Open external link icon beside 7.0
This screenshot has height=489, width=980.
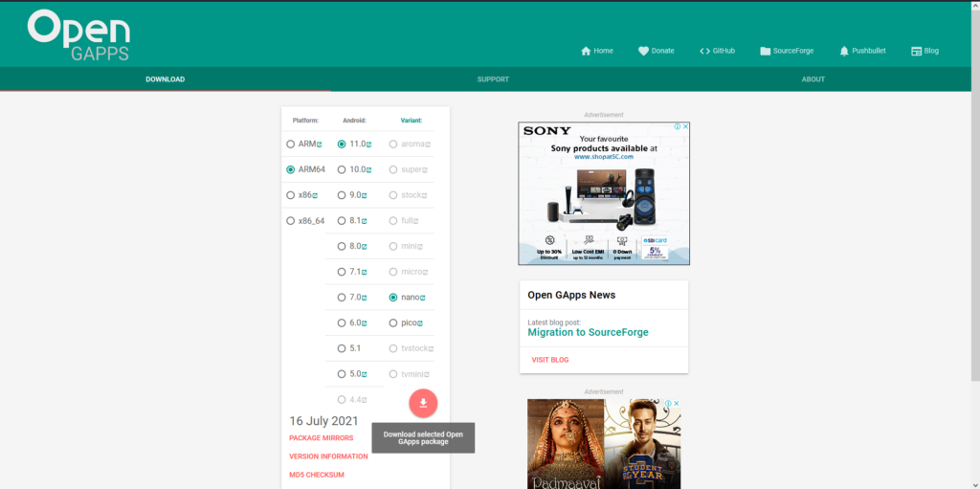tap(365, 299)
